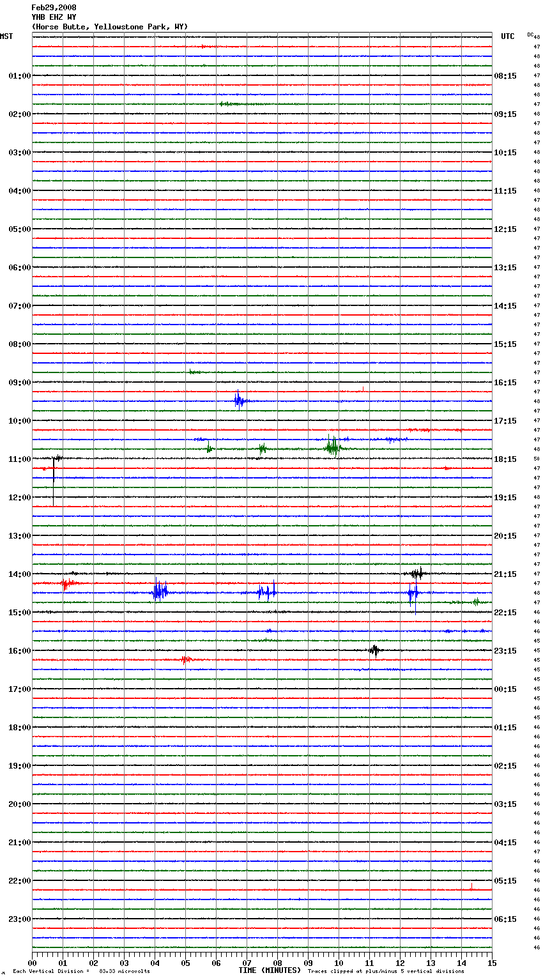Image resolution: width=543 pixels, height=980 pixels.
Task: Click the 'DC' column header
Action: tap(530, 34)
